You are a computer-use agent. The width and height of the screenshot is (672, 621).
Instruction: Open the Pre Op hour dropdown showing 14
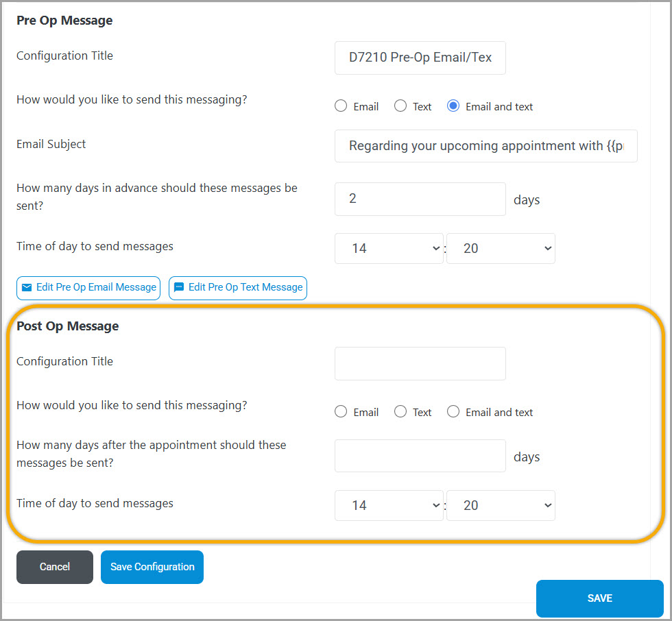pos(389,248)
